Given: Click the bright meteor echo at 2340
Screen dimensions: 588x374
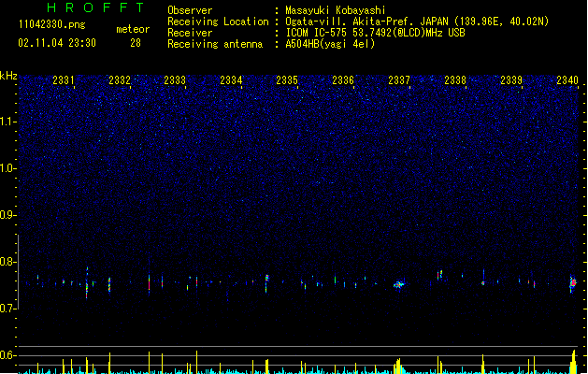Looking at the screenshot, I should click(x=573, y=284).
